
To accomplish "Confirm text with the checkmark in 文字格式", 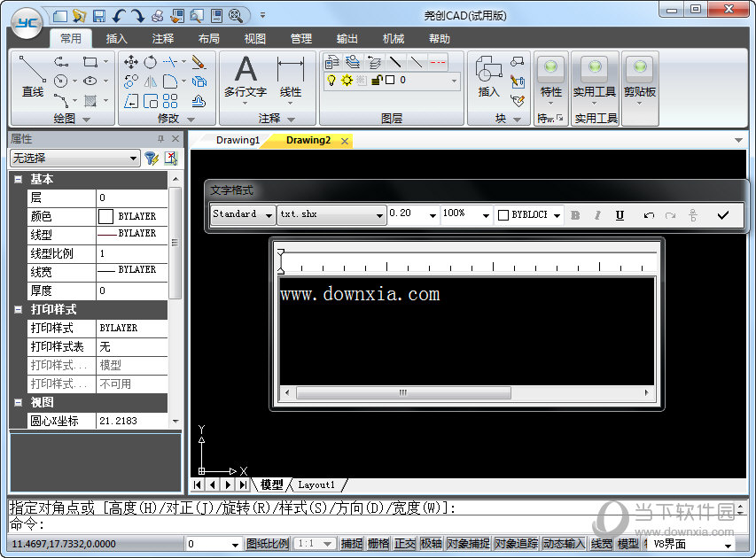I will tap(722, 215).
